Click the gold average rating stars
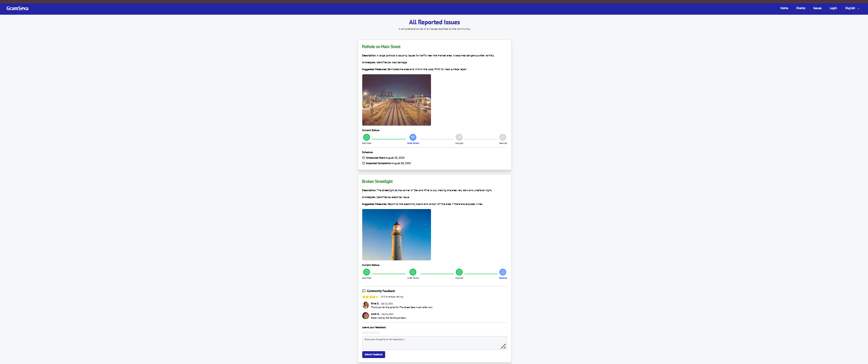Screen dimensions: 868x364 pos(370,297)
